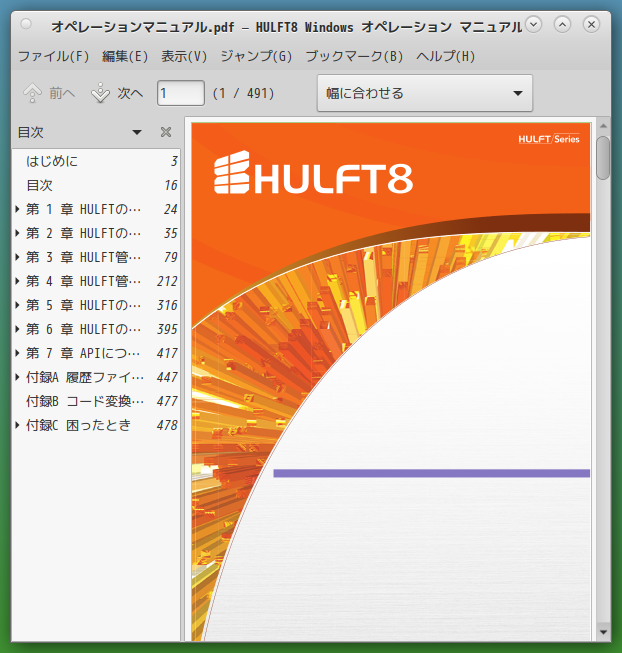Select the 目次 page 16 contents entry
622x653 pixels.
tap(96, 185)
